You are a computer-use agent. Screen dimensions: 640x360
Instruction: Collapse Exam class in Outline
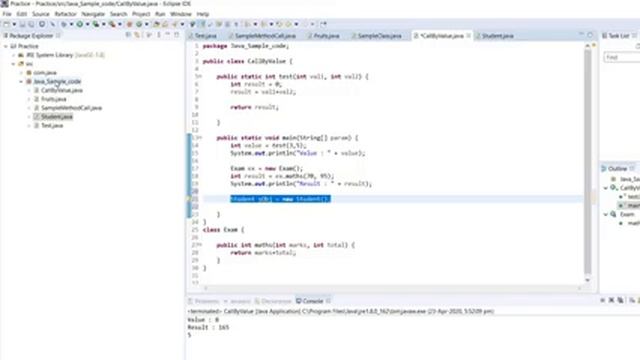click(x=606, y=214)
